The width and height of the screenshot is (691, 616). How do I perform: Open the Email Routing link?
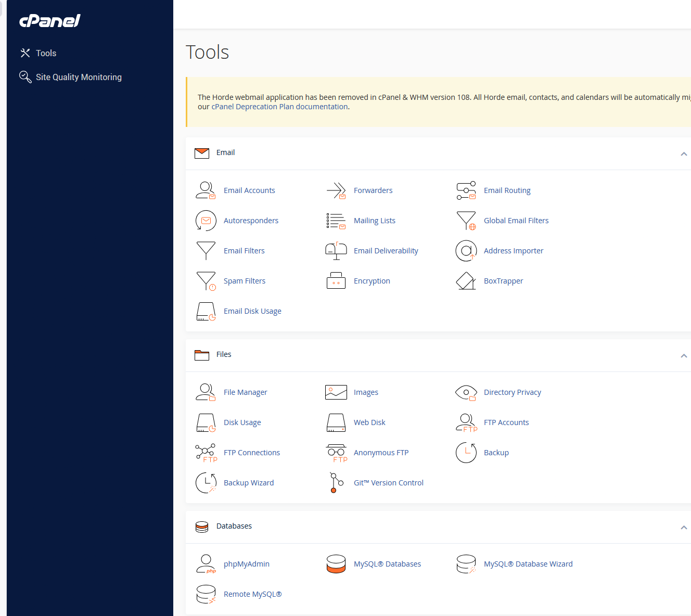pyautogui.click(x=507, y=190)
